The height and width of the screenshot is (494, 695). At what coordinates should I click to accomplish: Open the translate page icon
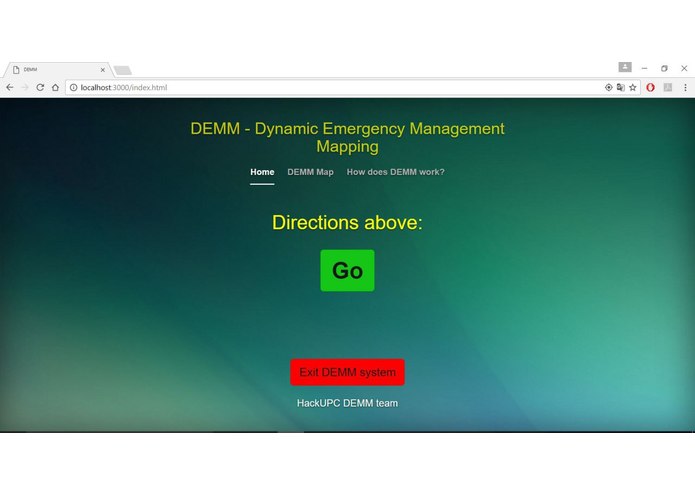(x=621, y=87)
